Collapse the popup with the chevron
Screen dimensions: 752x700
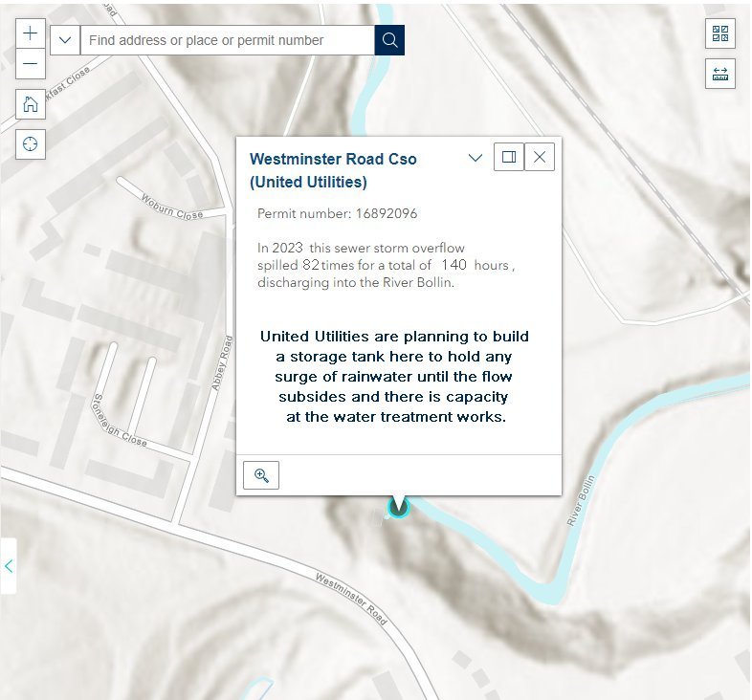coord(476,157)
